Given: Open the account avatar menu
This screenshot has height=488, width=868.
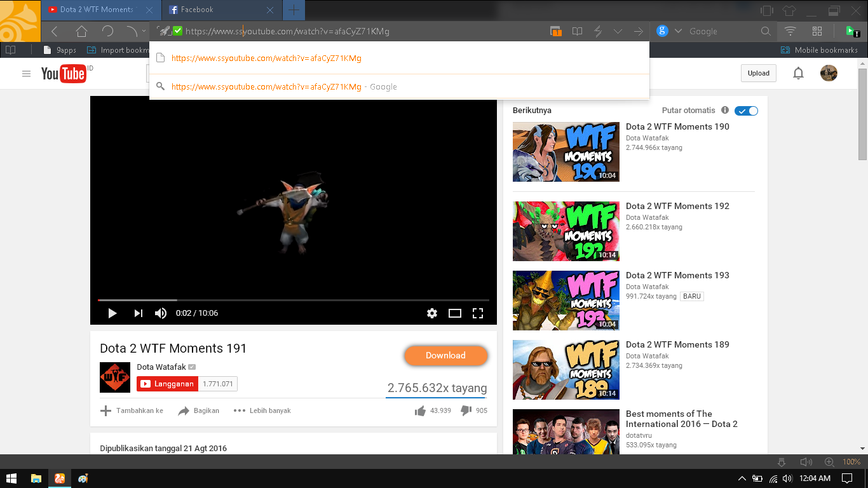Looking at the screenshot, I should click(x=829, y=73).
